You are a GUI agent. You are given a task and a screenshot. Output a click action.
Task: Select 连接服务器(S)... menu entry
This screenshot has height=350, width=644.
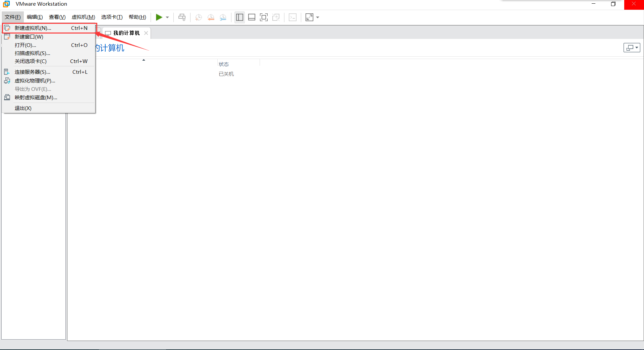click(x=49, y=72)
